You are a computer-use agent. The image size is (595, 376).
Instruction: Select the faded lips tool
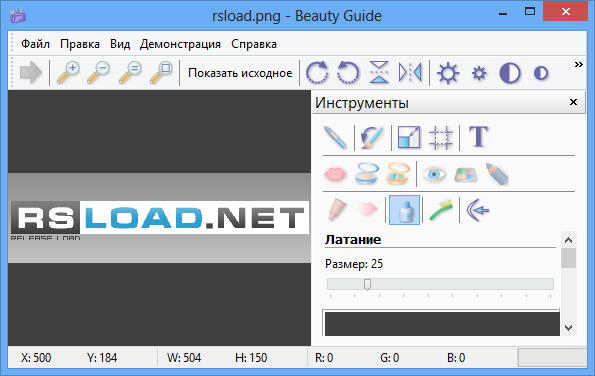pos(367,208)
